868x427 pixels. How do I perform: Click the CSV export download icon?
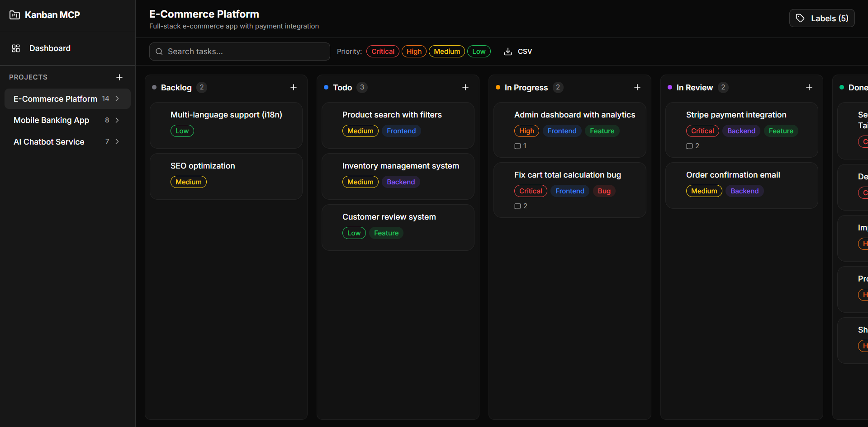coord(506,52)
